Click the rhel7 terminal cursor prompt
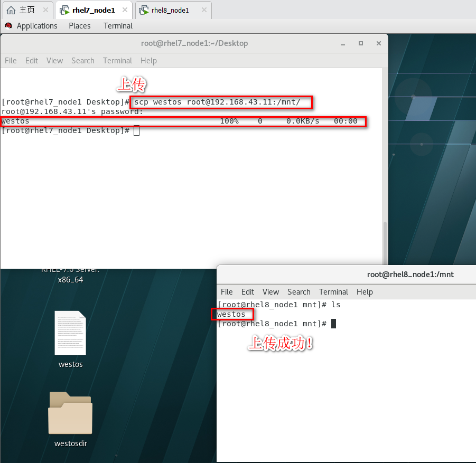 (x=137, y=131)
